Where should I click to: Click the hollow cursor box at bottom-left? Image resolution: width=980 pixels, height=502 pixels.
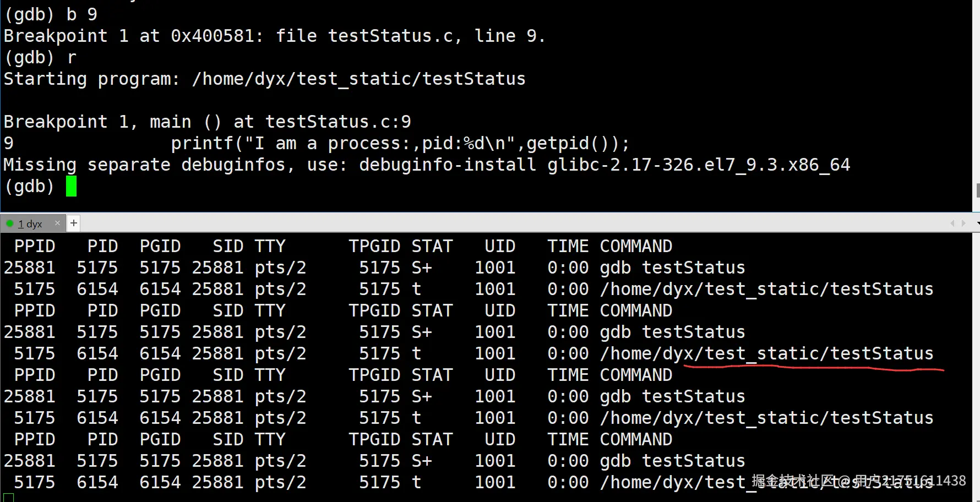tap(9, 498)
